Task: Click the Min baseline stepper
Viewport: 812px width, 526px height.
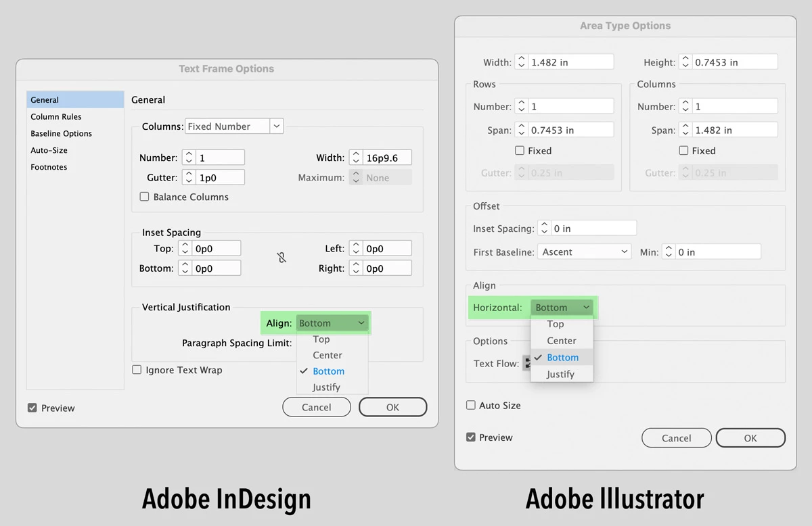Action: point(669,252)
